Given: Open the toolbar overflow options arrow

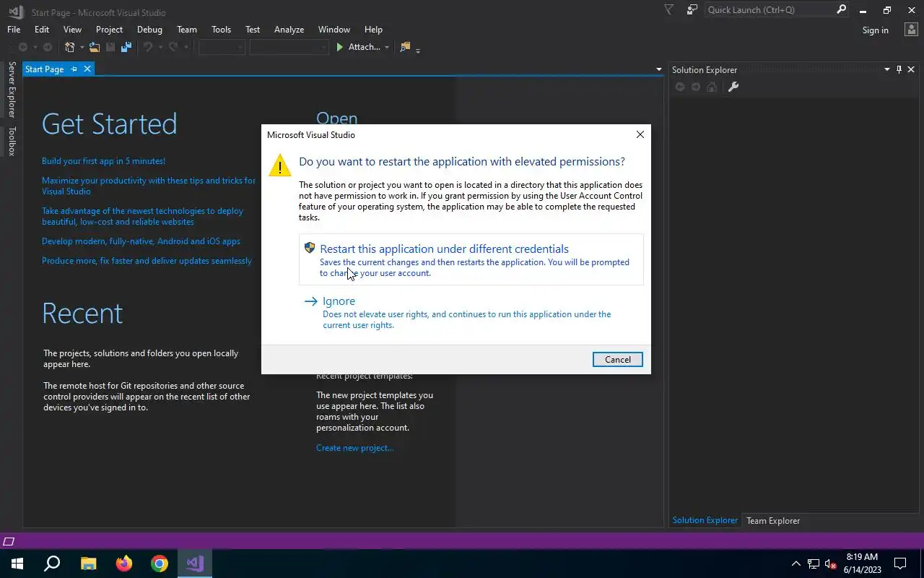Looking at the screenshot, I should 418,49.
